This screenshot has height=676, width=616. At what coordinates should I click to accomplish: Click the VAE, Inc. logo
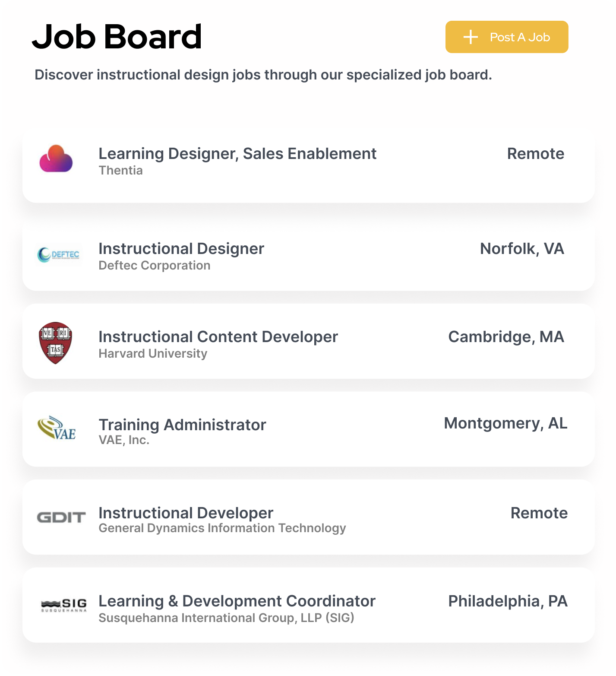pos(57,430)
